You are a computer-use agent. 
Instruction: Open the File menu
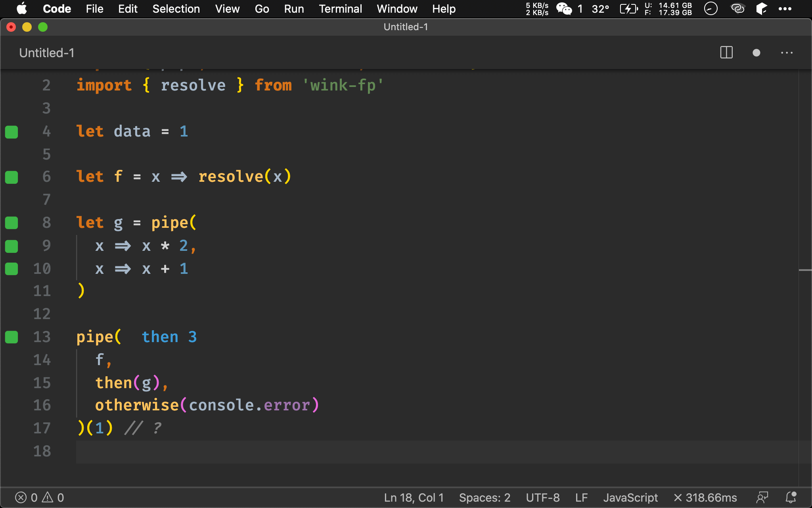pyautogui.click(x=94, y=9)
